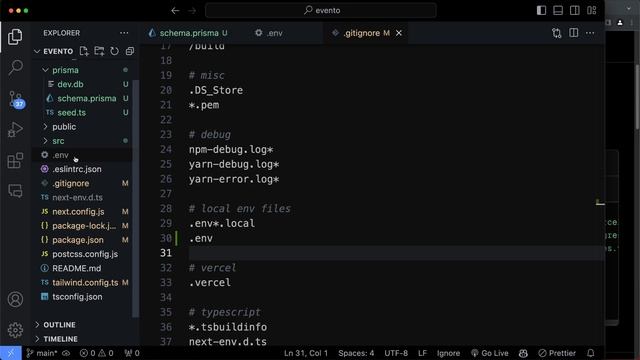
Task: Open Explorer views and more actions menu
Action: click(124, 33)
